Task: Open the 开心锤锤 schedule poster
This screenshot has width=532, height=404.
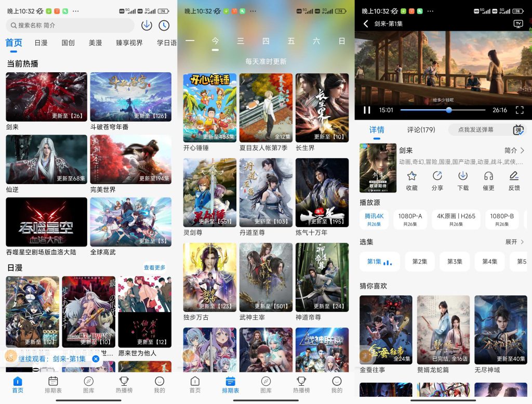Action: coord(210,108)
